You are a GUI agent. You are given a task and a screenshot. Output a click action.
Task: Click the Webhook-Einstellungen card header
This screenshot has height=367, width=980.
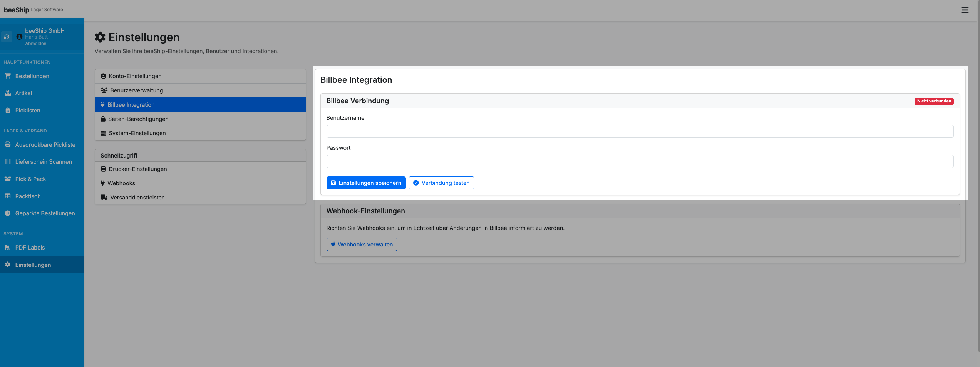click(x=640, y=211)
